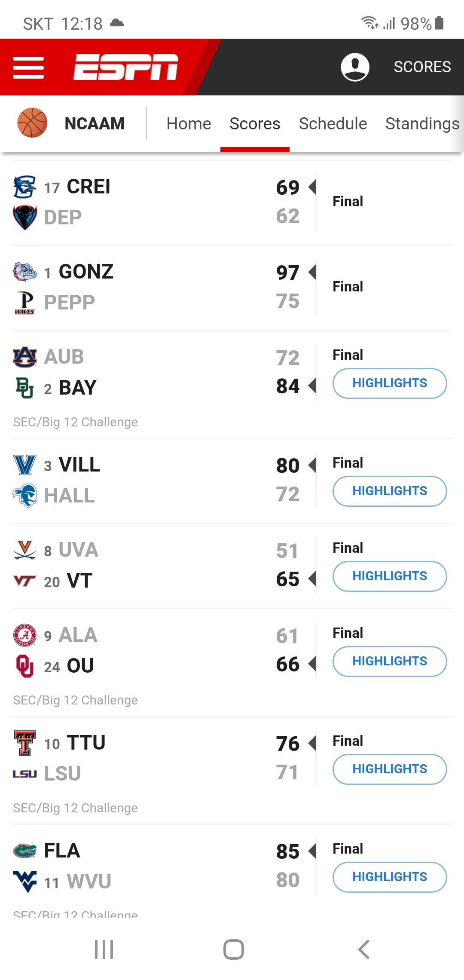
Task: Open the user profile icon
Action: point(355,67)
